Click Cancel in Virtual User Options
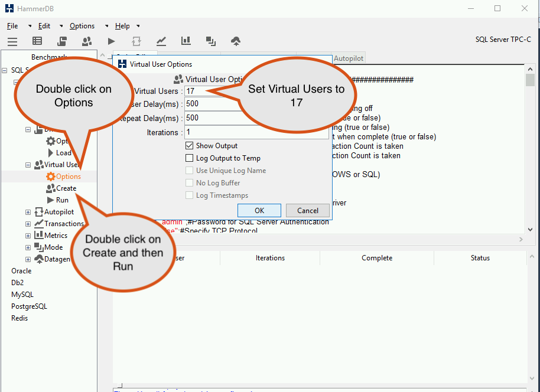The width and height of the screenshot is (540, 392). coord(308,211)
